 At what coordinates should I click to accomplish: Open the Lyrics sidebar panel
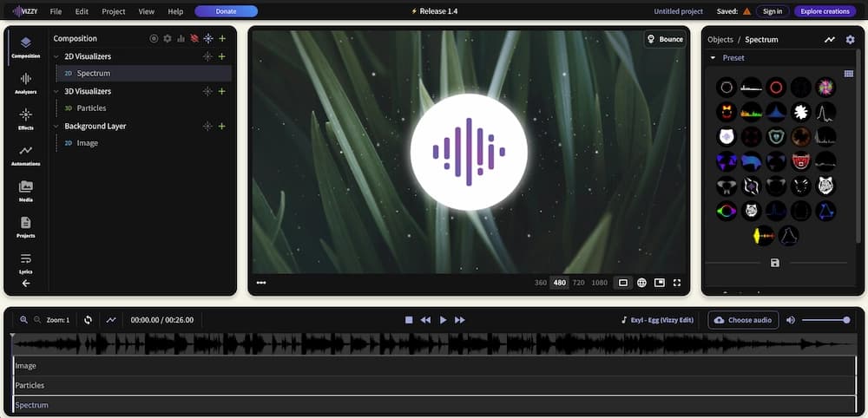[x=25, y=263]
